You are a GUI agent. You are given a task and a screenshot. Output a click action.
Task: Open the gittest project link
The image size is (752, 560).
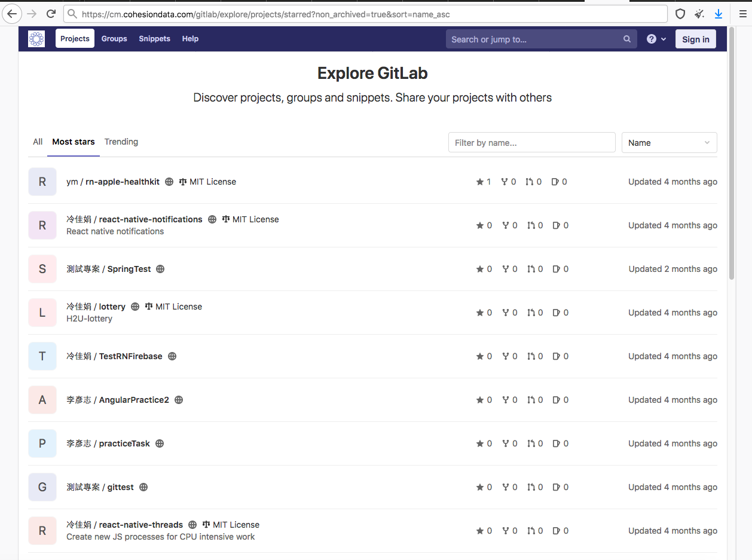[100, 487]
